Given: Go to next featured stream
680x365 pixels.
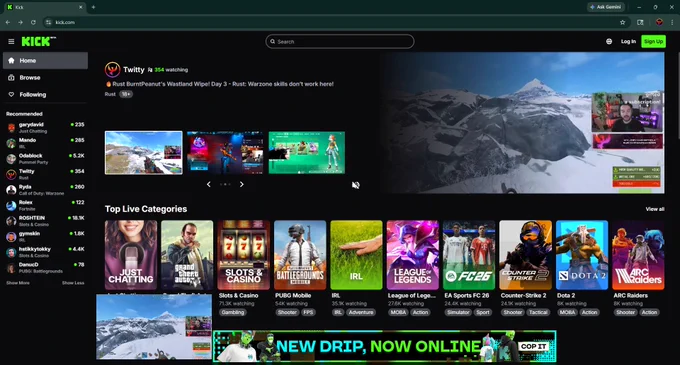Looking at the screenshot, I should point(242,184).
